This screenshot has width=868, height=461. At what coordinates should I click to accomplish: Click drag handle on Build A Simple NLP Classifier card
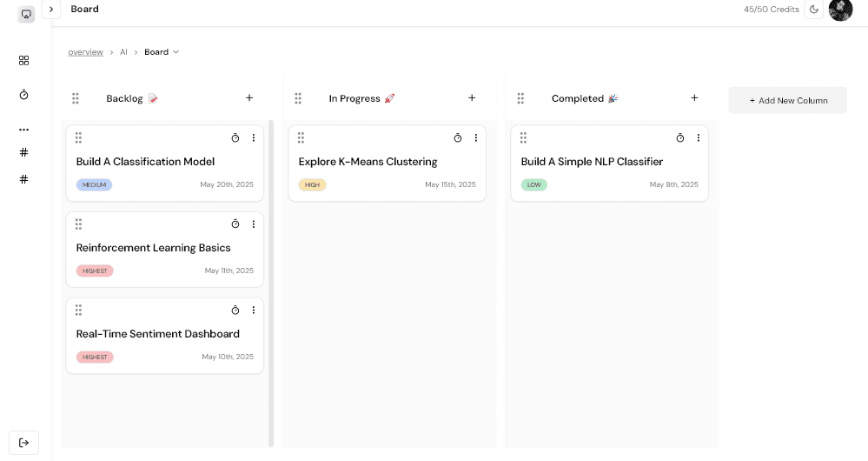(x=524, y=137)
